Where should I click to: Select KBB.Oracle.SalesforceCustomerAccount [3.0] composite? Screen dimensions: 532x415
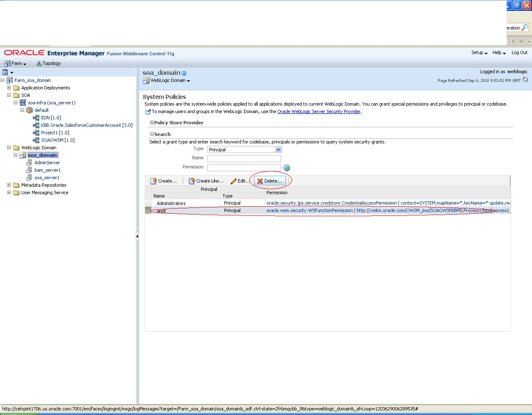tap(86, 125)
